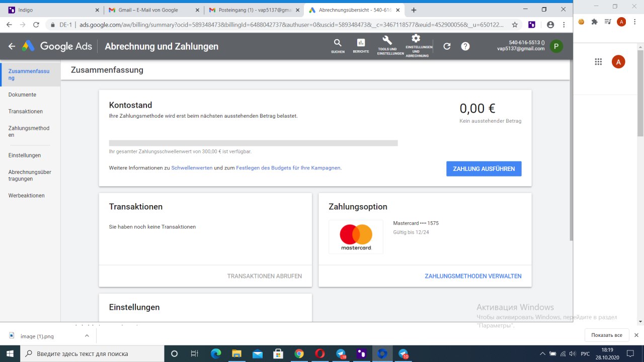
Task: Click the Mastercard logo
Action: pyautogui.click(x=356, y=237)
